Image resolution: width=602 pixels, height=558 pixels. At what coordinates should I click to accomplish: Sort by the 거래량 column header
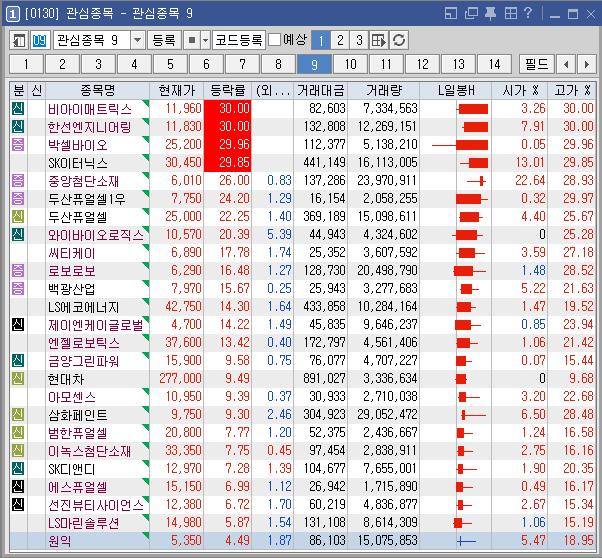click(384, 91)
